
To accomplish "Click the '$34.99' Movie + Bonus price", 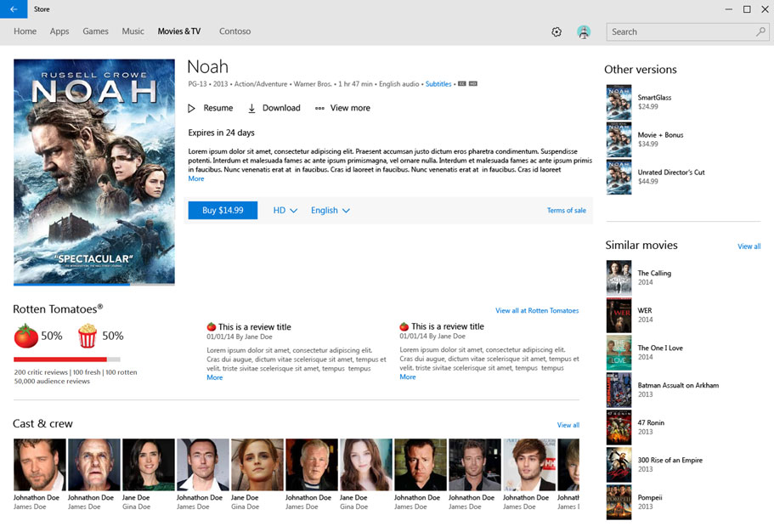I will [x=647, y=144].
